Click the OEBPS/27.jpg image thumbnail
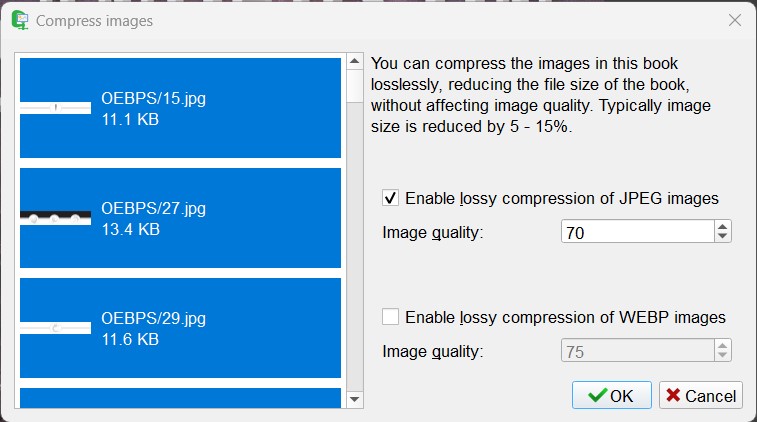757x422 pixels. click(x=56, y=218)
